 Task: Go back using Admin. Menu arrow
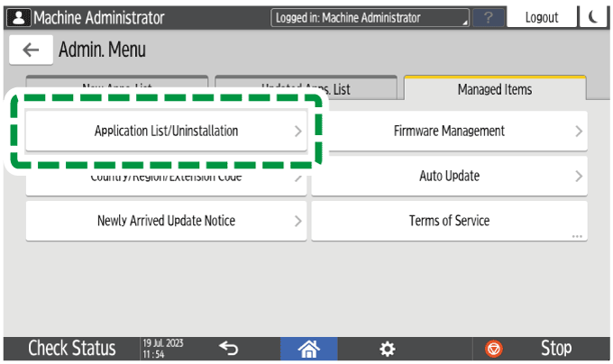point(31,50)
